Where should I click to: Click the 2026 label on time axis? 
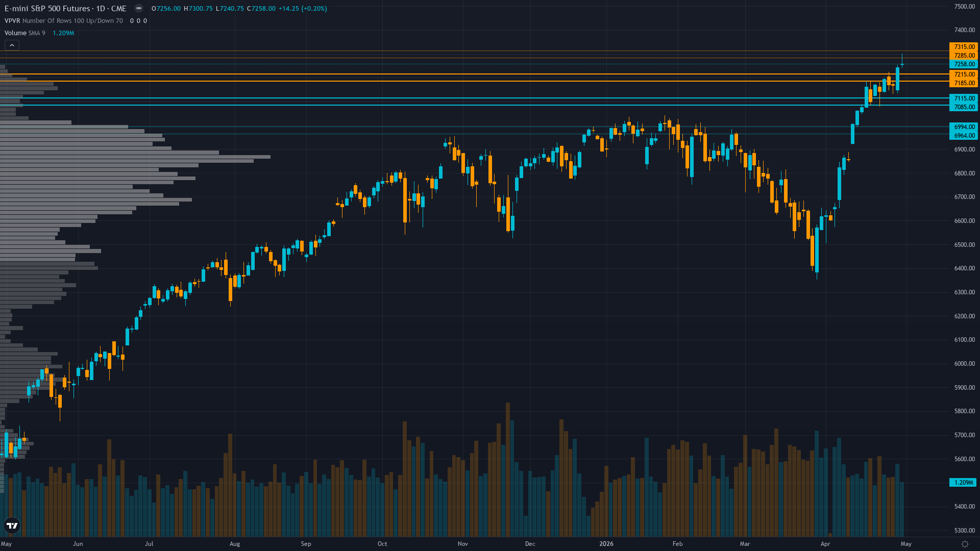click(x=606, y=544)
